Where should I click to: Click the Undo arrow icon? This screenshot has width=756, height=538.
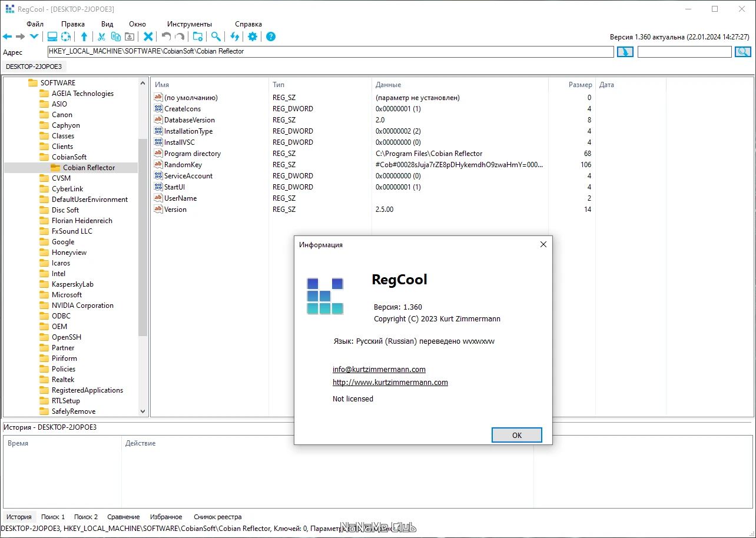tap(166, 36)
